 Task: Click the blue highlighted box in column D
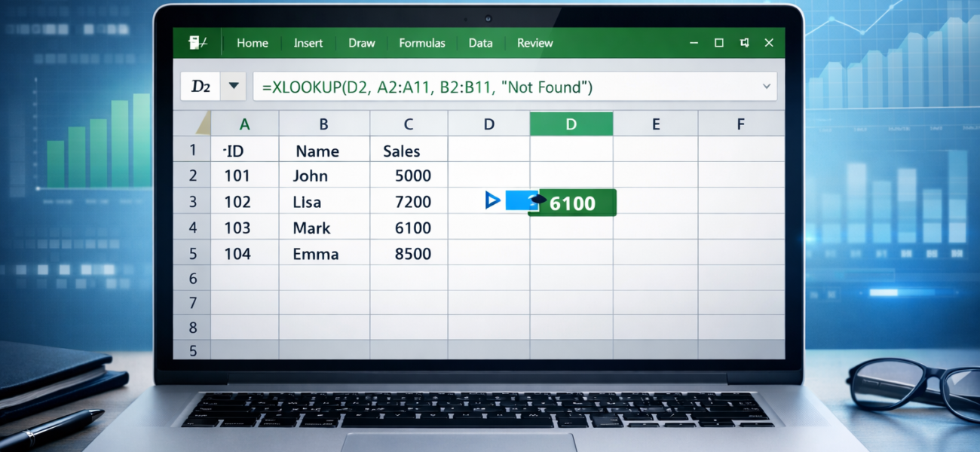[x=519, y=200]
